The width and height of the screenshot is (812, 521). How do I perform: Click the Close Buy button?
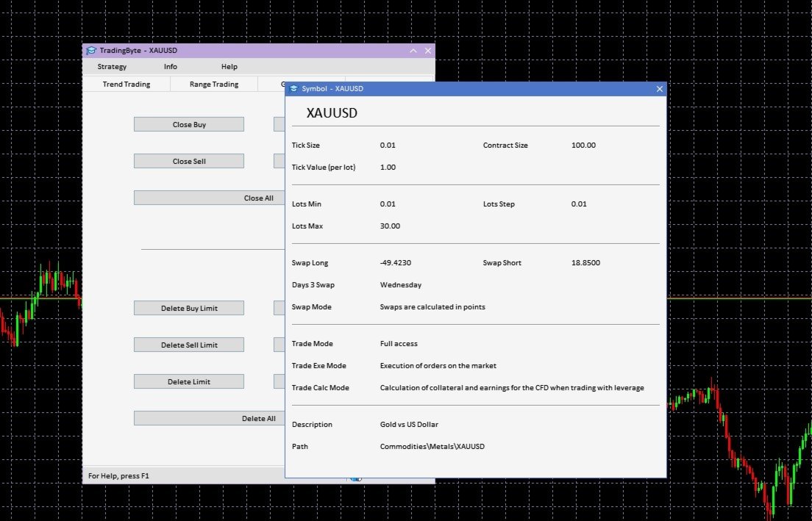coord(189,125)
